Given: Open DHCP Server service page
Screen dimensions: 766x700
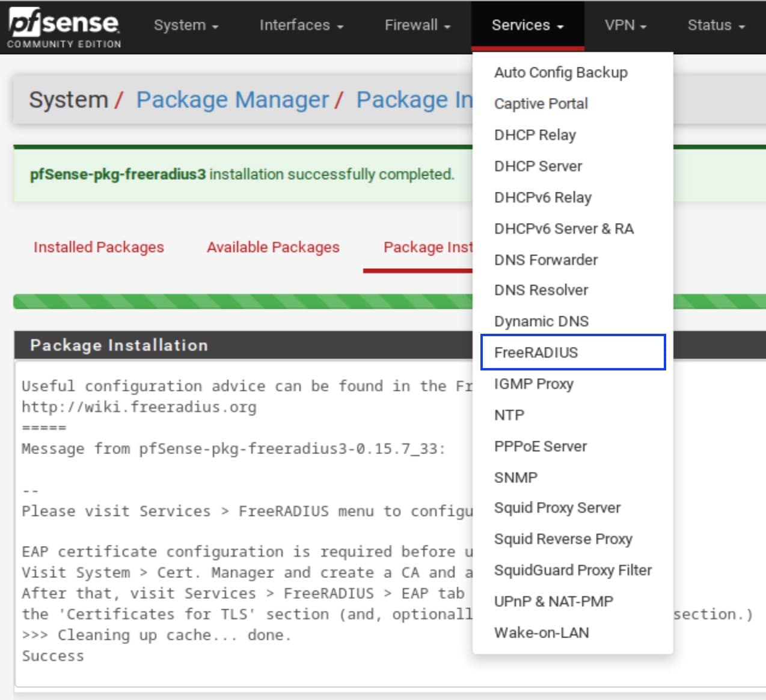Looking at the screenshot, I should click(572, 166).
